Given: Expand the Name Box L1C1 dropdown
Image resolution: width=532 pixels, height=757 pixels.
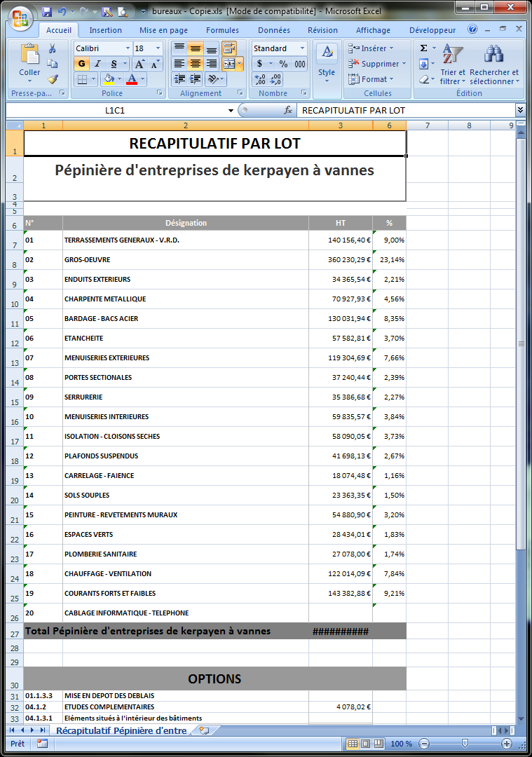Looking at the screenshot, I should tap(231, 111).
